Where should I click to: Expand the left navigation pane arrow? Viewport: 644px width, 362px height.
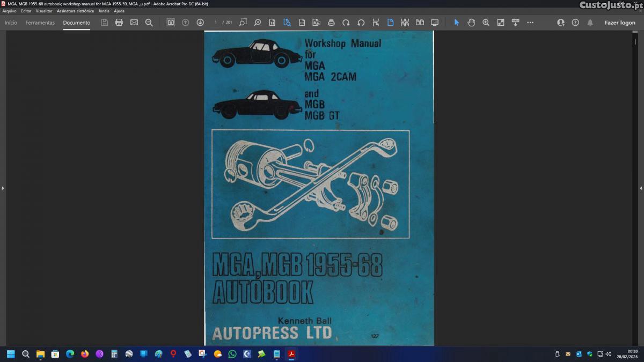tap(3, 188)
